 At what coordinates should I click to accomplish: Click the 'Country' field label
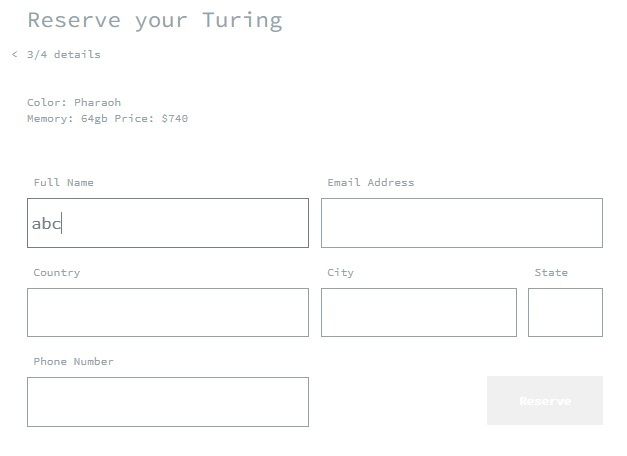coord(56,272)
